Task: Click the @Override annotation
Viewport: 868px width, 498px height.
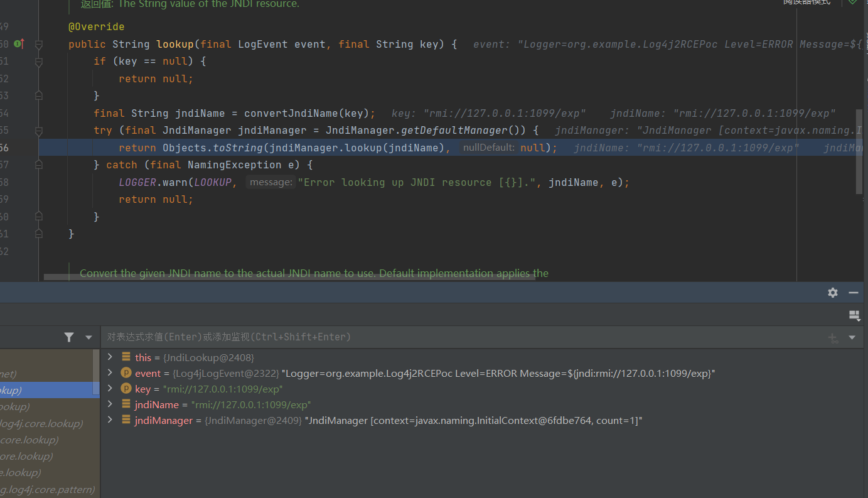Action: point(96,27)
